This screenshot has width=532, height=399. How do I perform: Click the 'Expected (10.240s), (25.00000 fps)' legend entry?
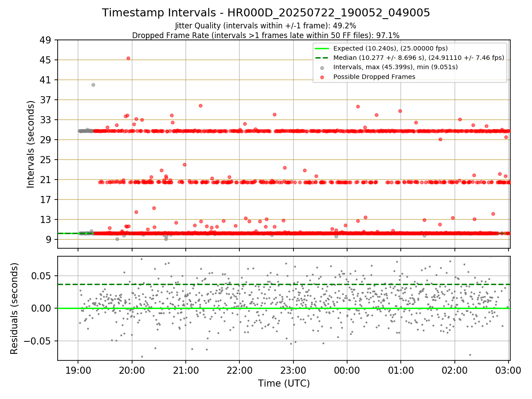point(391,48)
